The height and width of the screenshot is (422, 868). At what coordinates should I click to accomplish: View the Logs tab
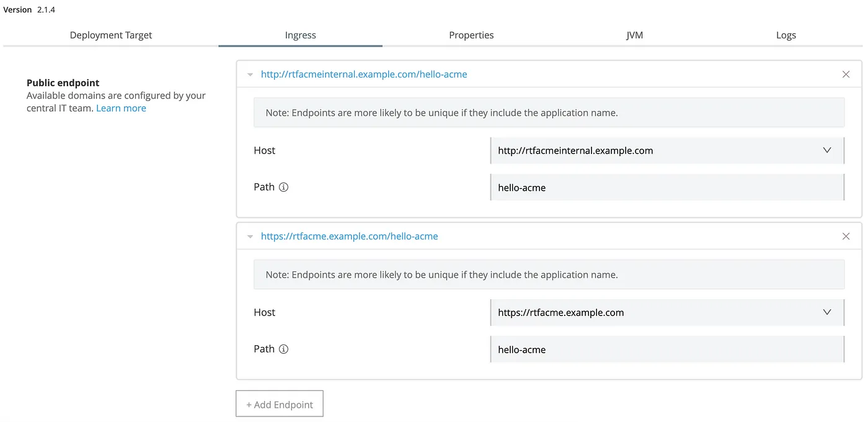(x=786, y=35)
